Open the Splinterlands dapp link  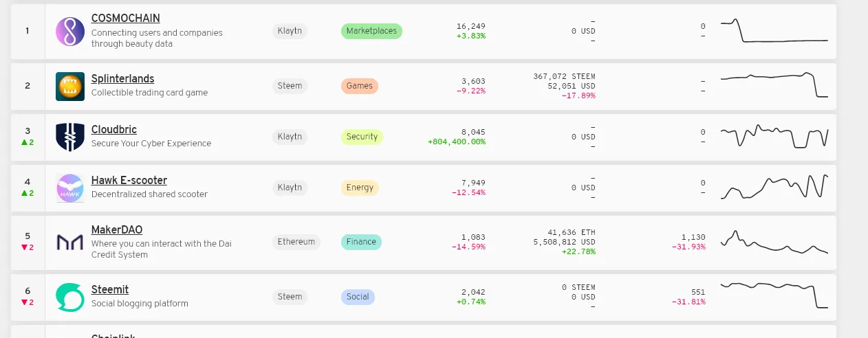click(123, 79)
